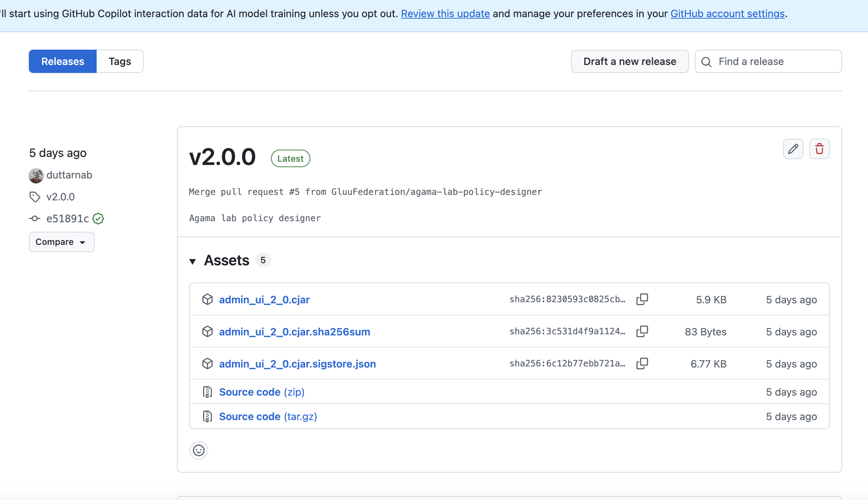Open the Compare dropdown
Viewport: 868px width, 500px height.
pos(61,242)
